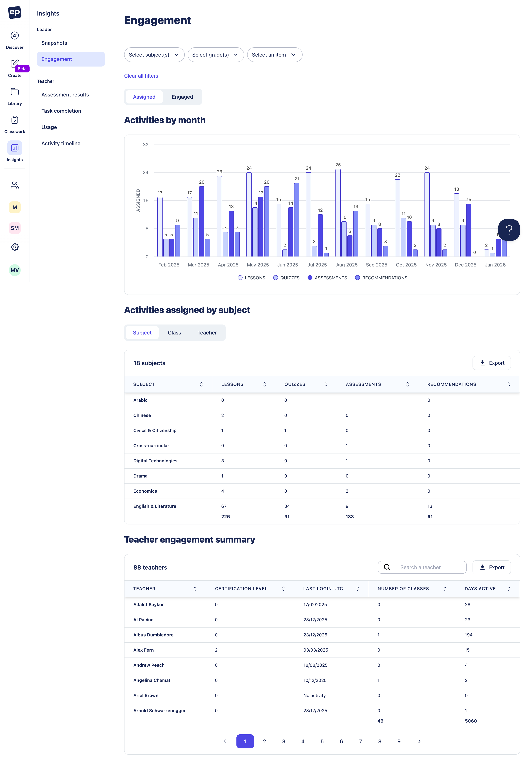Switch to the Engaged tab
Viewport: 532px width, 768px height.
[x=182, y=97]
